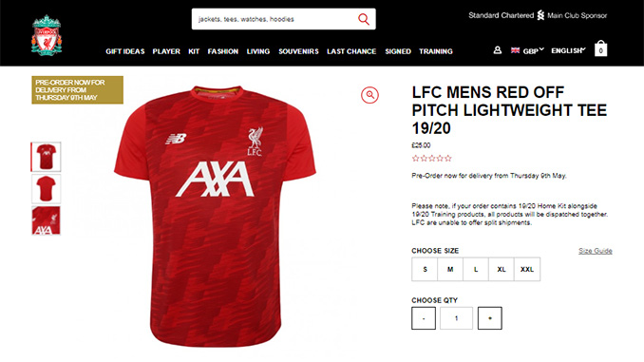Open the user account icon
This screenshot has height=362, width=644.
point(497,50)
